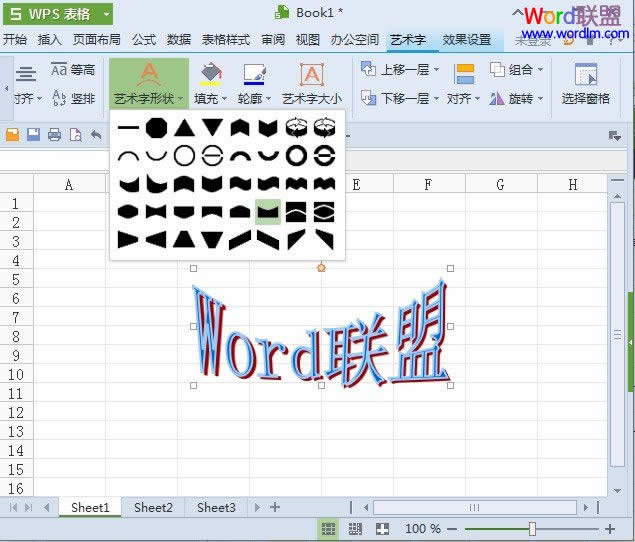Open the fill paint bucket icon
Screen dimensions: 635x542
point(211,74)
